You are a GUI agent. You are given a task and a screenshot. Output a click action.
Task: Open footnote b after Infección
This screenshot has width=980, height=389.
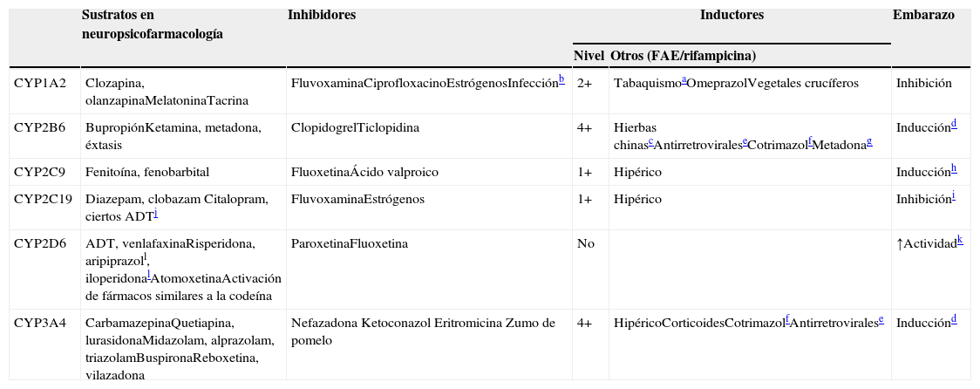(x=561, y=78)
